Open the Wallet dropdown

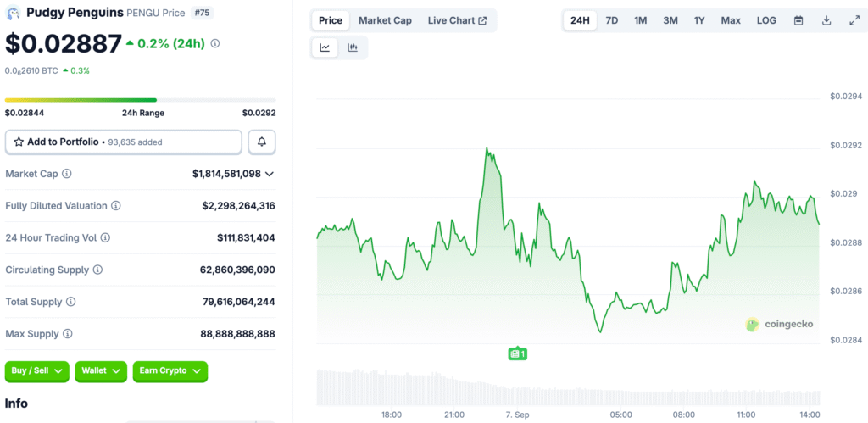[x=101, y=371]
